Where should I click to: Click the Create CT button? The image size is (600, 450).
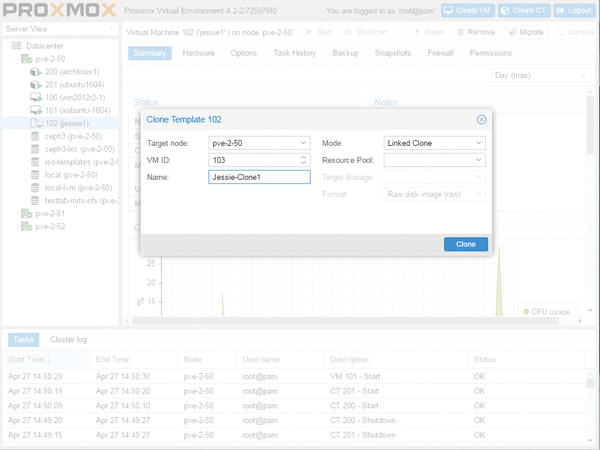(524, 10)
